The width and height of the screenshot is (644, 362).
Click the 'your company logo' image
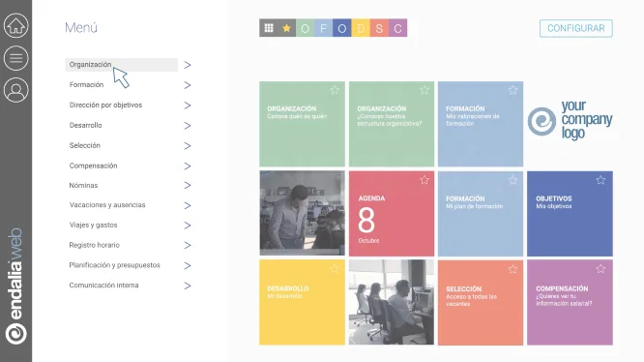571,120
